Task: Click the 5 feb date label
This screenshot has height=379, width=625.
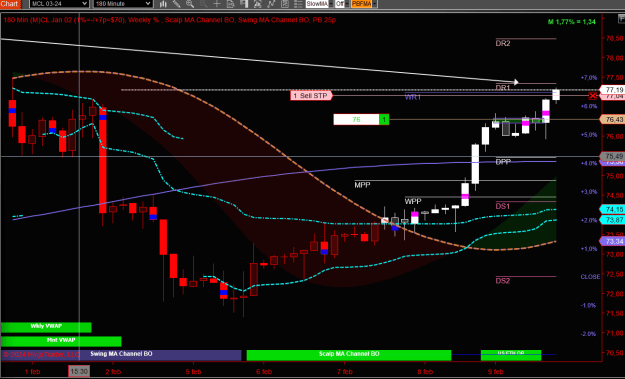Action: point(193,371)
